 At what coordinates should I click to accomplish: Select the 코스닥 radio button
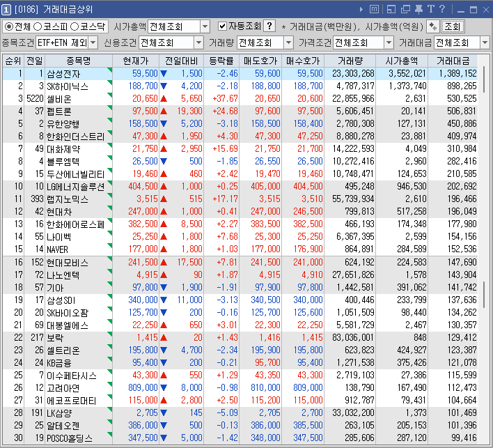pos(75,26)
